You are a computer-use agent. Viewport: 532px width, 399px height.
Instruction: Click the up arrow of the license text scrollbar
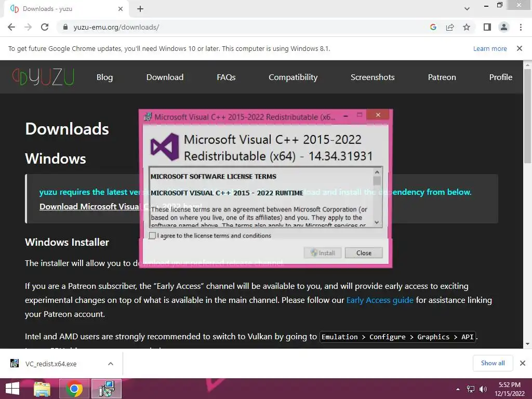[377, 172]
